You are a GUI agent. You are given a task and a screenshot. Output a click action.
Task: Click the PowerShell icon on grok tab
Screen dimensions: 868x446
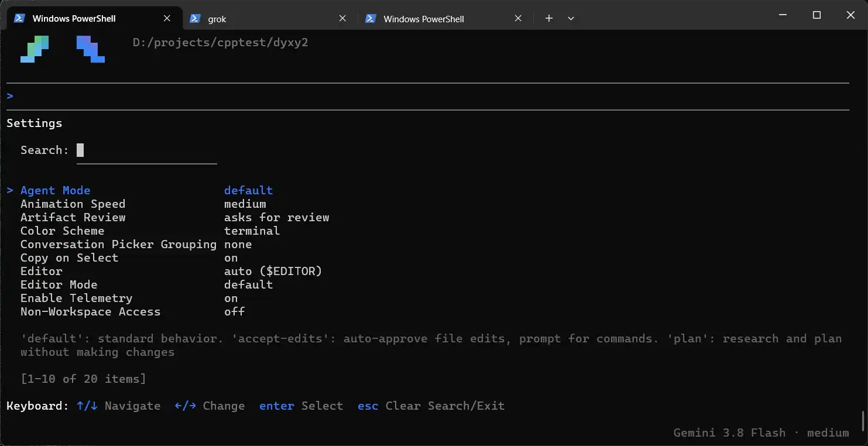[195, 19]
